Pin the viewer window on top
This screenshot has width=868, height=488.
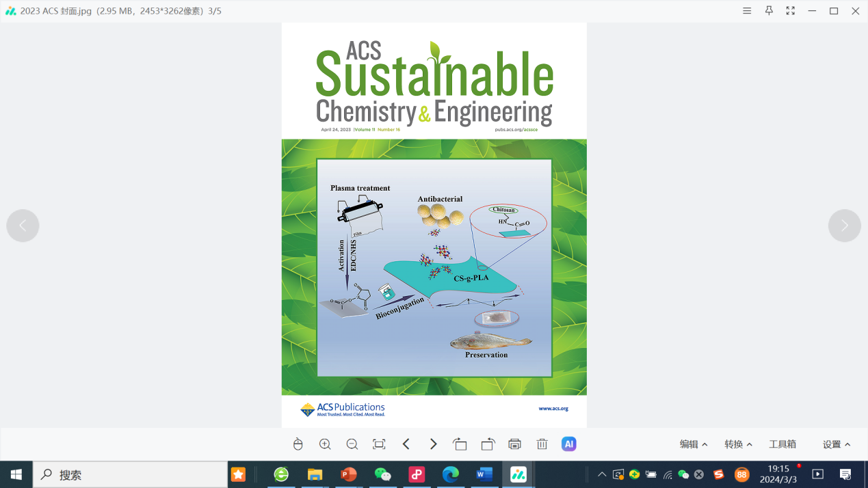[769, 11]
